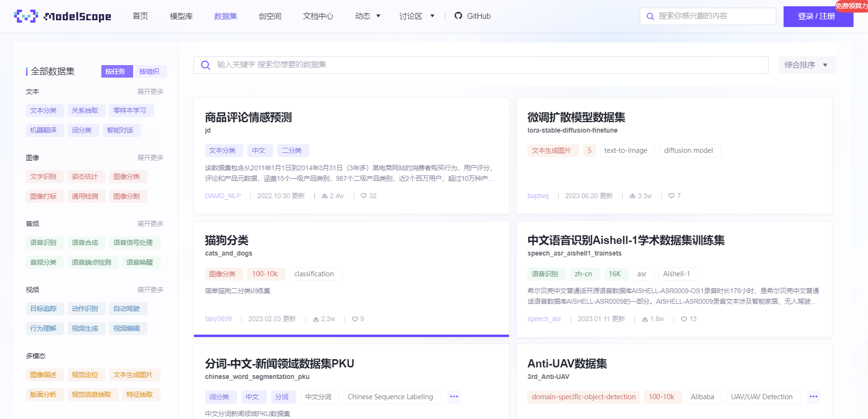Click the heart icon on 商品评论情感预测 card
868x419 pixels.
[x=364, y=196]
